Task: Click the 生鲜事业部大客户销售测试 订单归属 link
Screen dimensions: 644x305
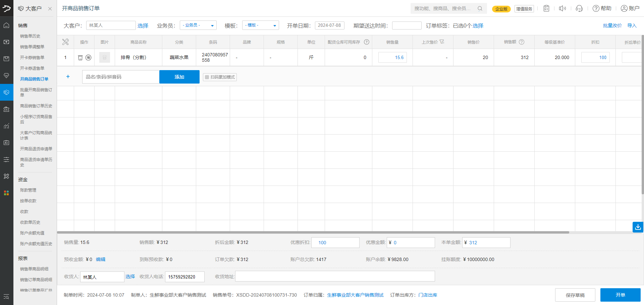Action: (355, 295)
